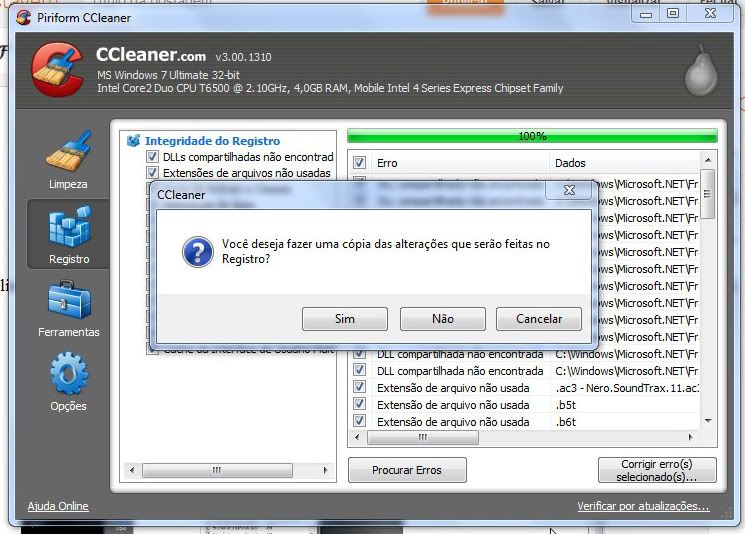The height and width of the screenshot is (534, 745).
Task: Click the Piriform pear icon
Action: click(x=700, y=73)
